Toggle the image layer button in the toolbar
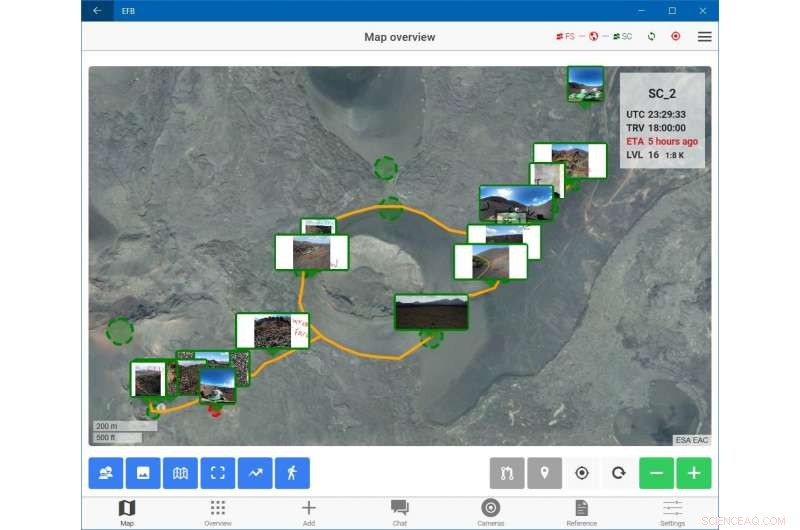The width and height of the screenshot is (800, 530). click(143, 473)
